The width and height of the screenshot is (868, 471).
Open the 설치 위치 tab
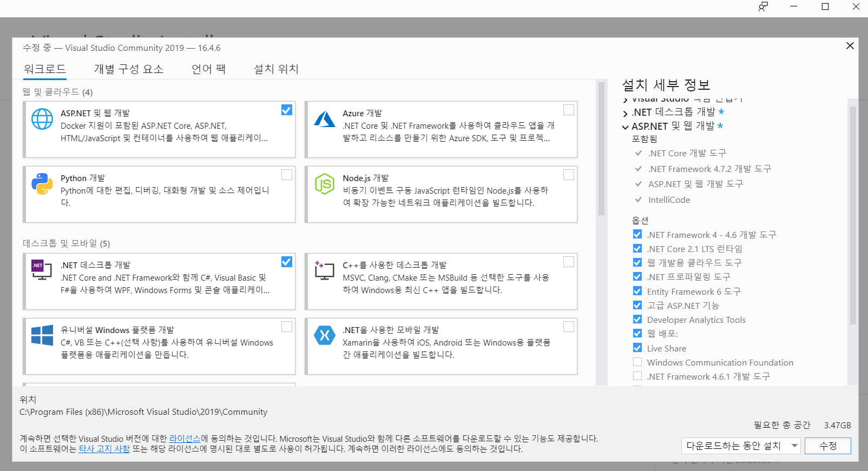277,69
